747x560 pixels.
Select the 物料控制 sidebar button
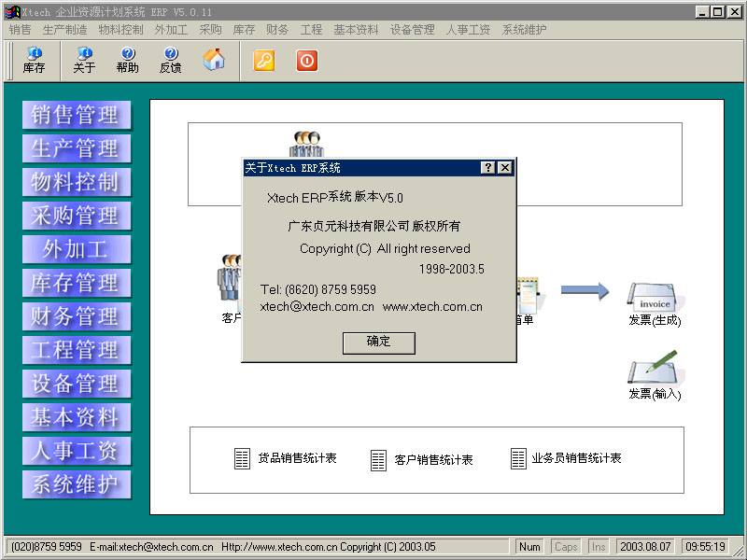coord(77,182)
